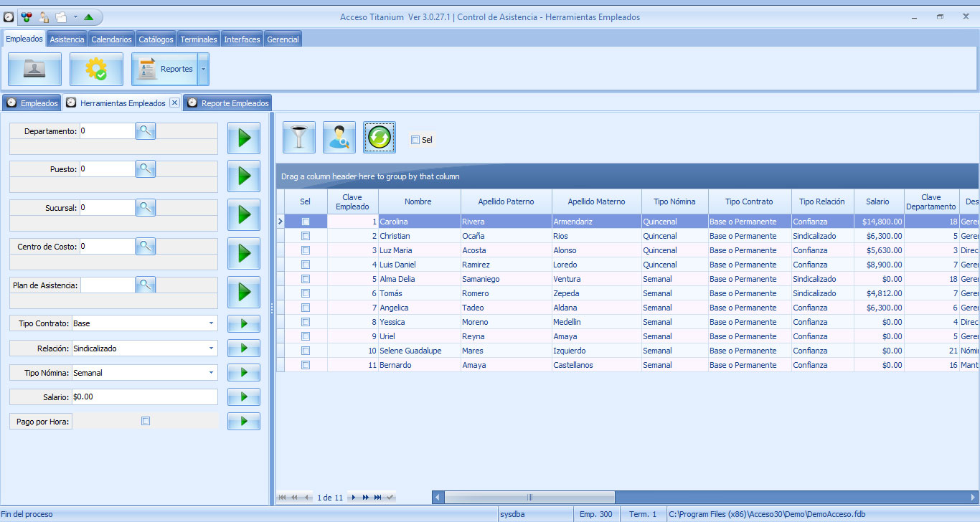Click the Departamento magnifier lookup icon
This screenshot has width=980, height=522.
pyautogui.click(x=146, y=130)
